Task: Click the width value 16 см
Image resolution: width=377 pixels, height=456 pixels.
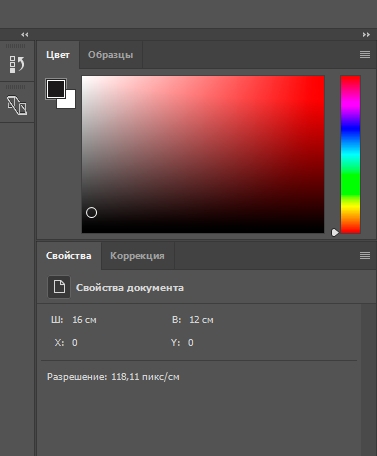Action: (x=84, y=320)
